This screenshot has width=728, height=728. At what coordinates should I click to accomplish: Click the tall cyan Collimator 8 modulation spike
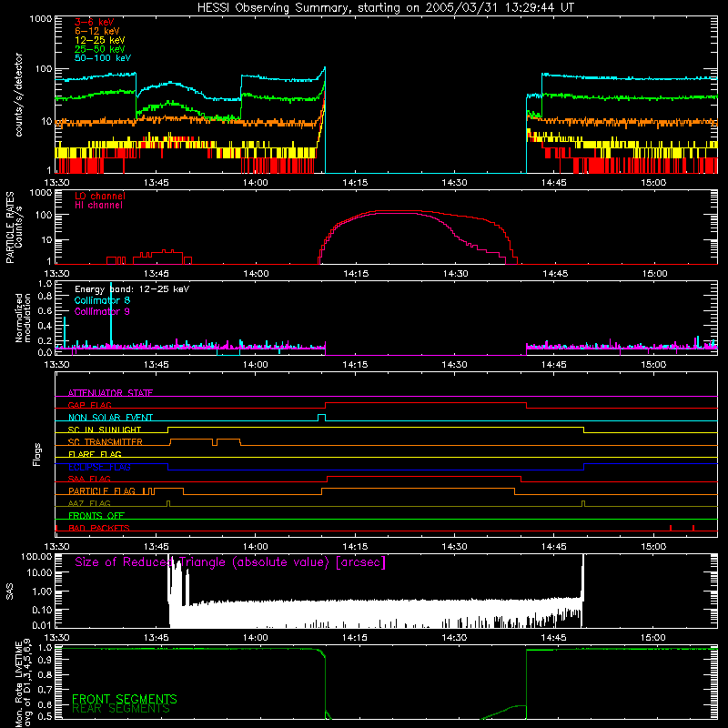pos(111,316)
